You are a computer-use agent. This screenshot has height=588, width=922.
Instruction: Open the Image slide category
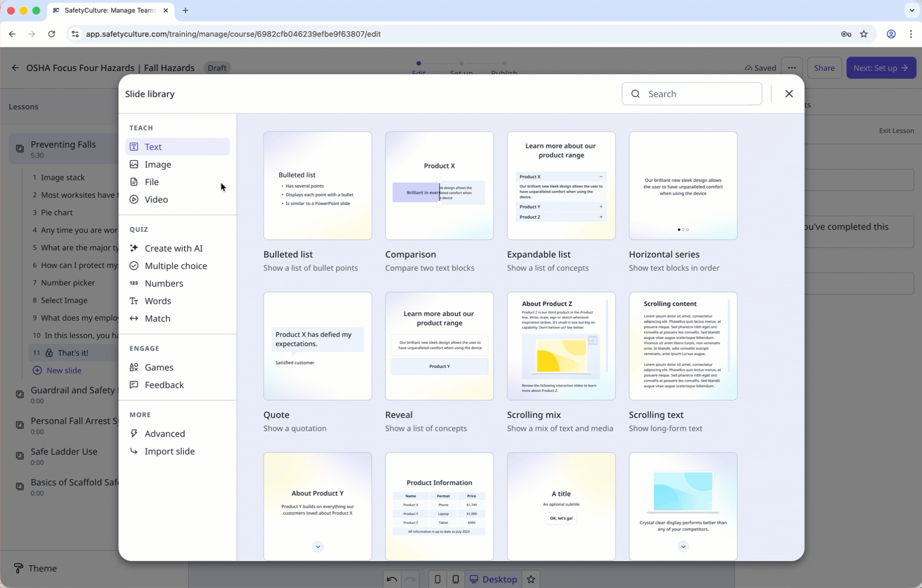point(177,164)
